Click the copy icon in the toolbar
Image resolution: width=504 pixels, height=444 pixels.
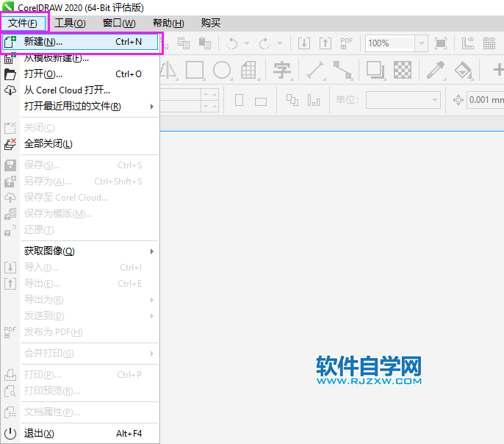[x=184, y=43]
